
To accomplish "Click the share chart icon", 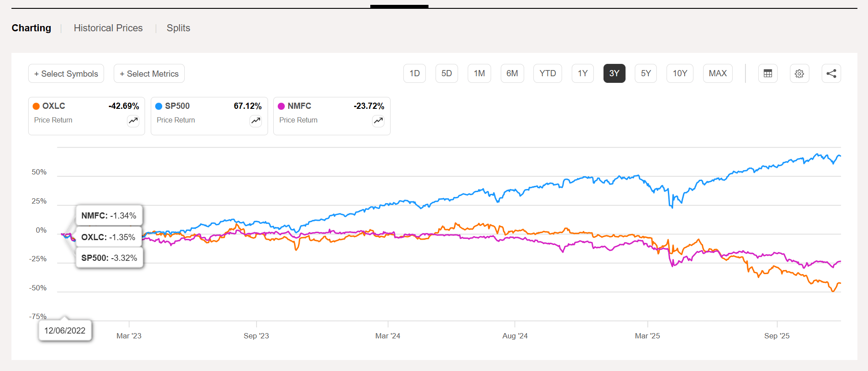I will 831,74.
